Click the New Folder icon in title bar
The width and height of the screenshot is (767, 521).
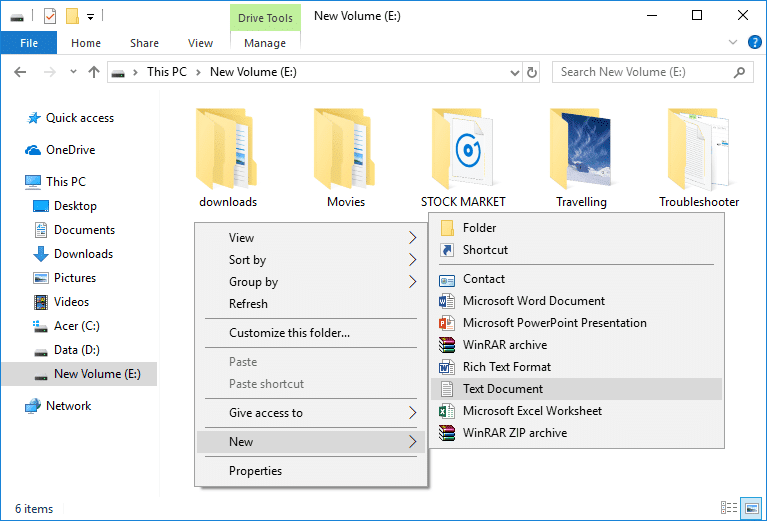(72, 16)
